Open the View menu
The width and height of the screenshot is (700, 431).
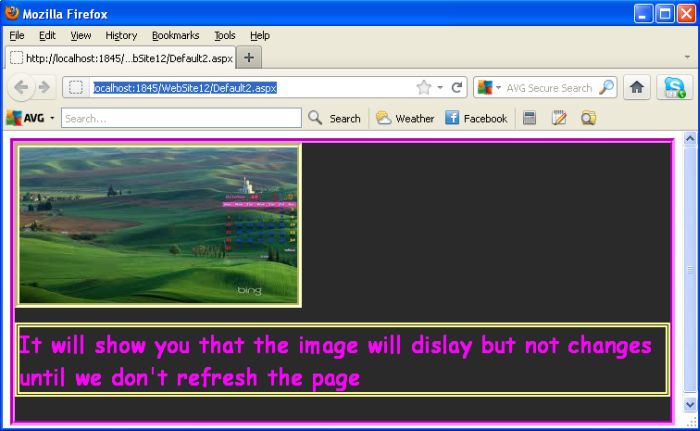(x=80, y=35)
